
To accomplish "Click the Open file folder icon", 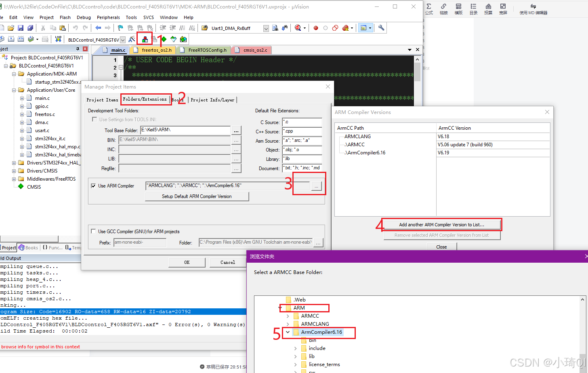I will (x=11, y=28).
